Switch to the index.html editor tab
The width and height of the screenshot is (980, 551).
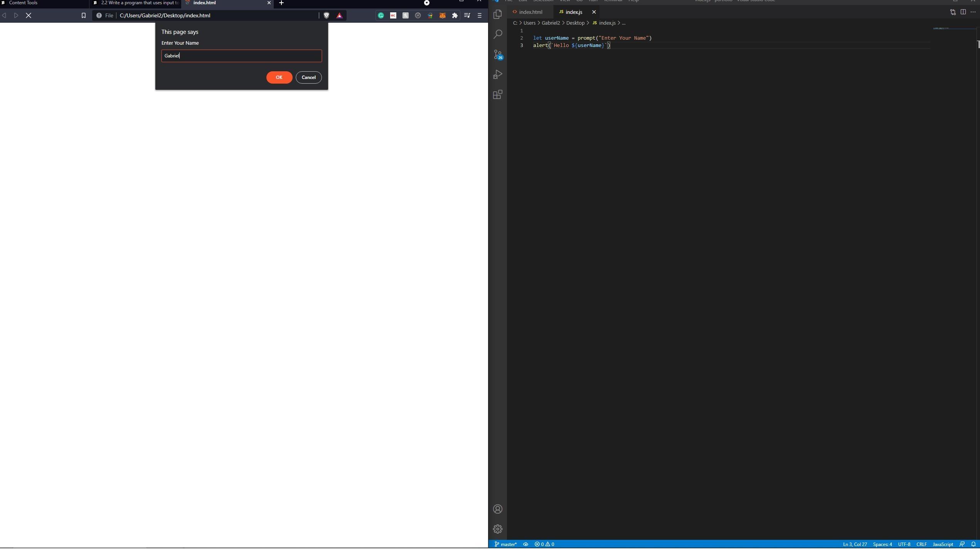(x=530, y=12)
